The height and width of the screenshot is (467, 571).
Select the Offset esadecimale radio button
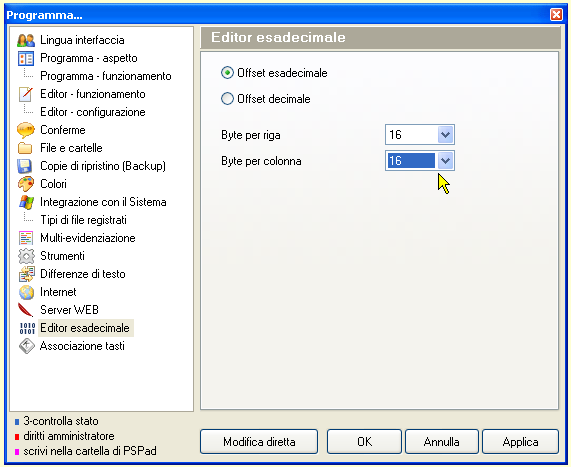tap(227, 73)
